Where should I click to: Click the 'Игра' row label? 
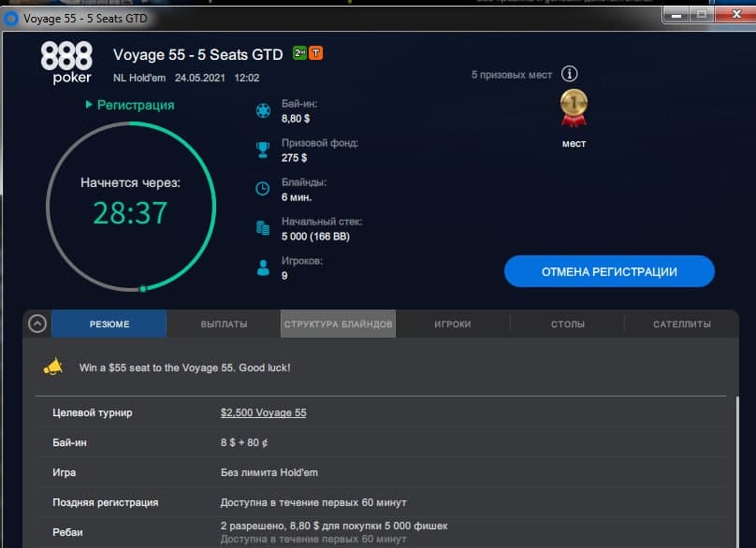65,472
